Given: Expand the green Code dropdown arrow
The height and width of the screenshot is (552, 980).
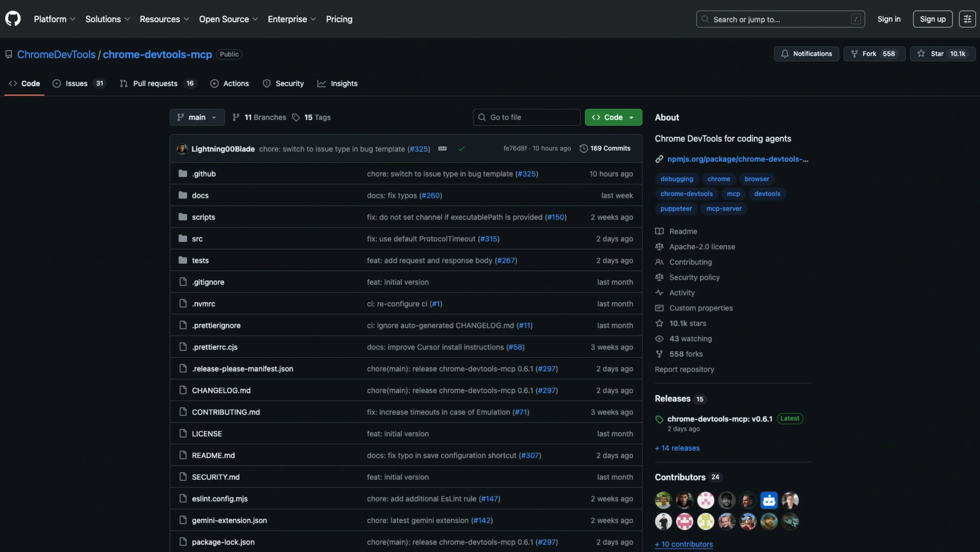Looking at the screenshot, I should coord(631,117).
